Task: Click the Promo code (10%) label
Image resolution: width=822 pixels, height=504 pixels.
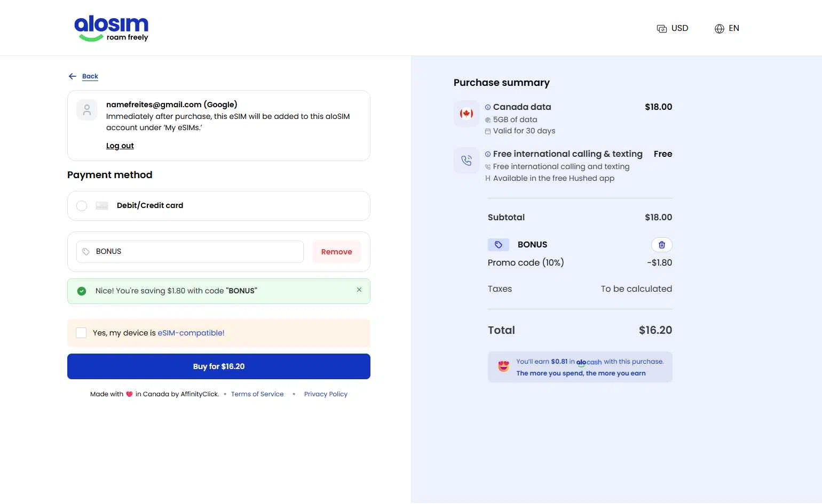Action: click(x=526, y=263)
